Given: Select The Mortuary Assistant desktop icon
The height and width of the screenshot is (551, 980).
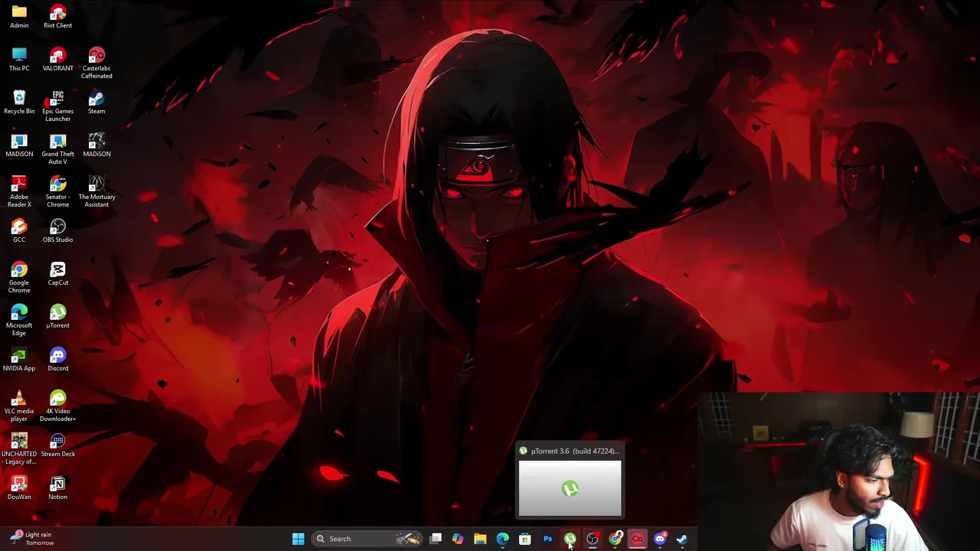Looking at the screenshot, I should click(x=96, y=191).
